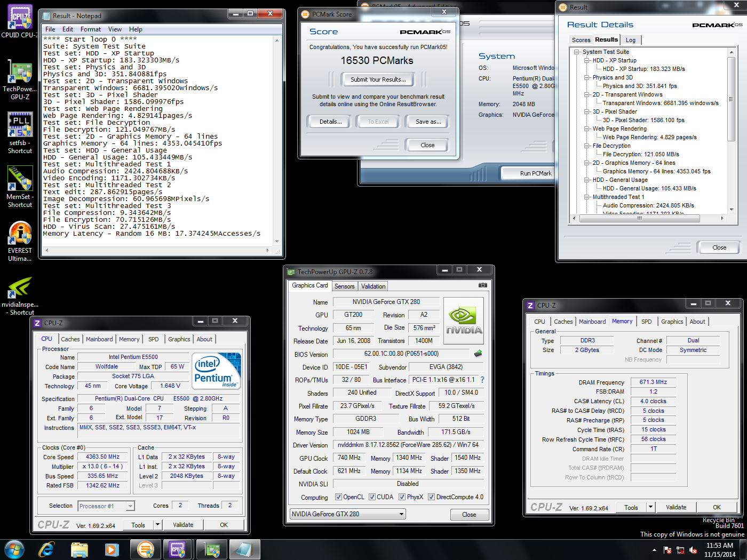Image resolution: width=747 pixels, height=560 pixels.
Task: Click the Details button in PCMark Score
Action: point(330,122)
